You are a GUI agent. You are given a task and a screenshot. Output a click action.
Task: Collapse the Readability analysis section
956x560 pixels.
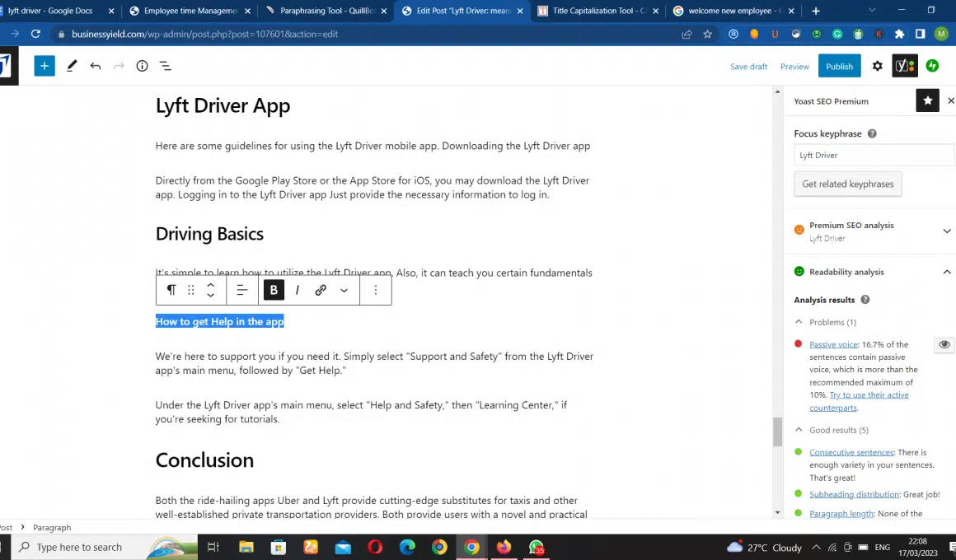(946, 272)
